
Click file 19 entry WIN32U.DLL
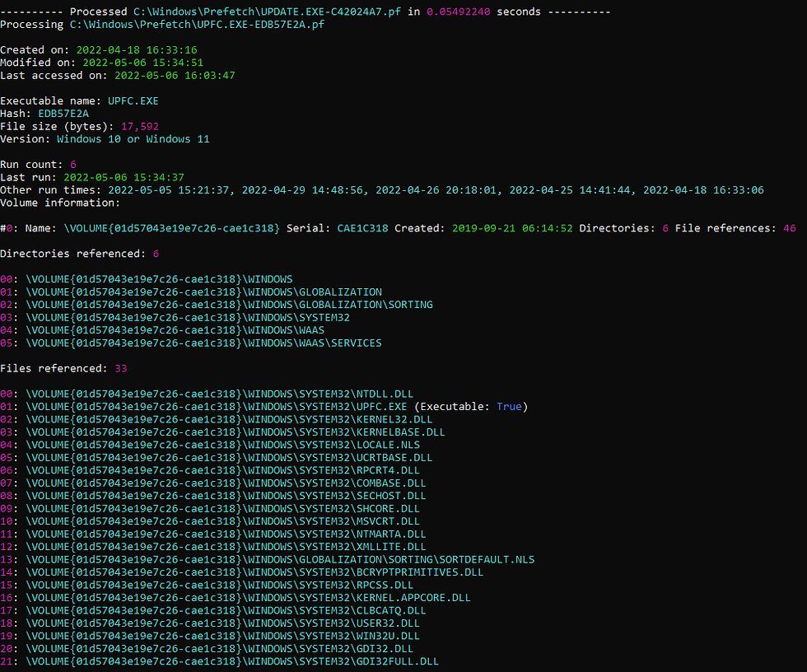210,636
